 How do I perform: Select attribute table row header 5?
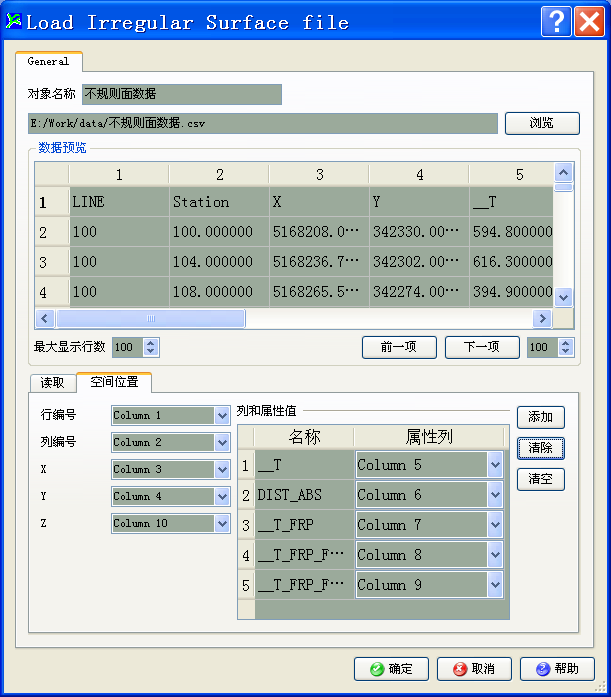[x=246, y=585]
